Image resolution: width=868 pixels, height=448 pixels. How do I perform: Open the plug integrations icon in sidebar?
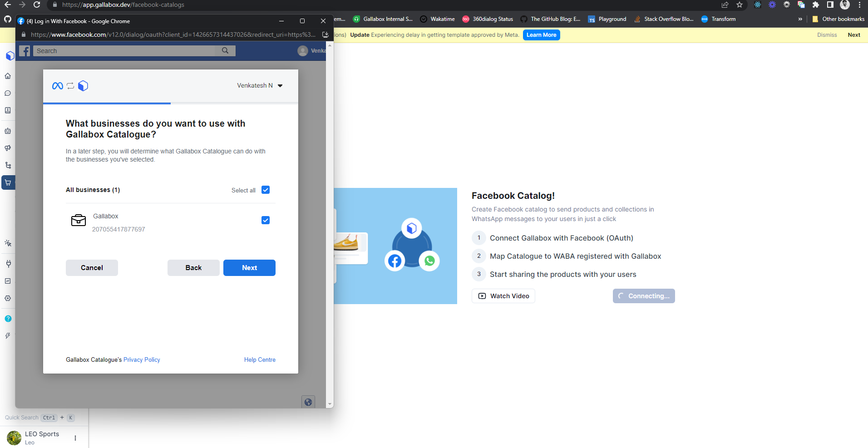(x=8, y=264)
